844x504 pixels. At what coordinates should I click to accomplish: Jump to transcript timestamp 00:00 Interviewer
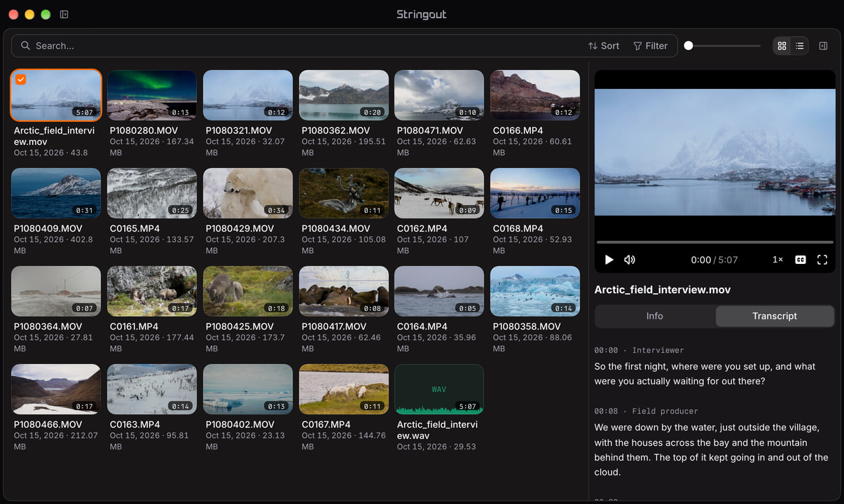tap(639, 350)
